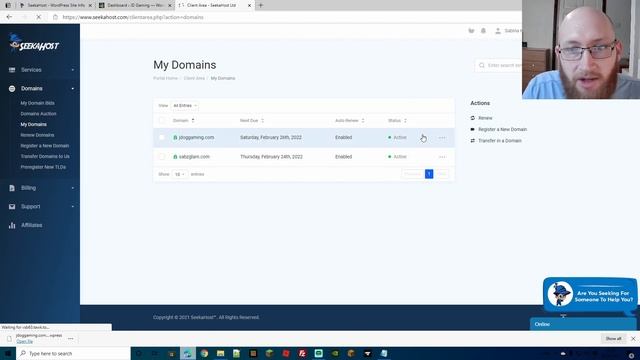The image size is (640, 360).
Task: Open My Domain Bids in sidebar
Action: (x=38, y=103)
